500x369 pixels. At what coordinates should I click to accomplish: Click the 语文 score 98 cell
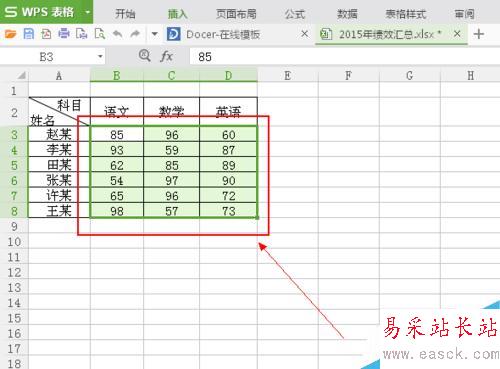pos(117,211)
